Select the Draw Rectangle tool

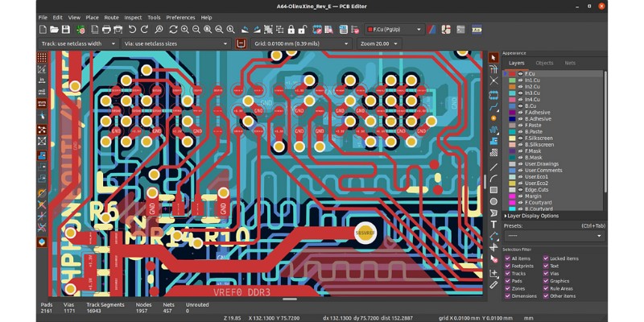pyautogui.click(x=493, y=190)
